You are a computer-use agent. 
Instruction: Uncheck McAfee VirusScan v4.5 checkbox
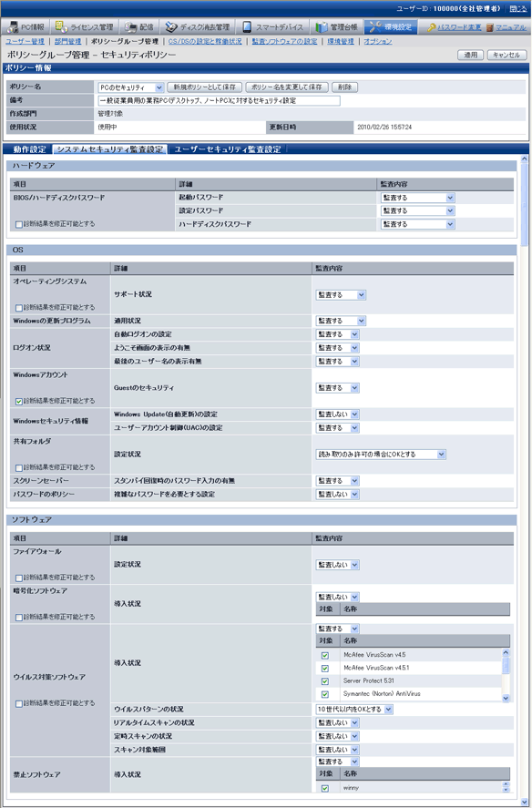325,656
